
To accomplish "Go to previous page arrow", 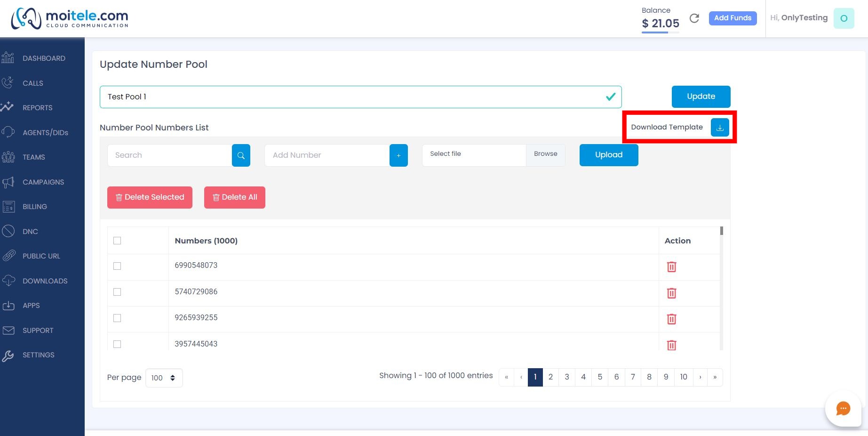I will [521, 377].
